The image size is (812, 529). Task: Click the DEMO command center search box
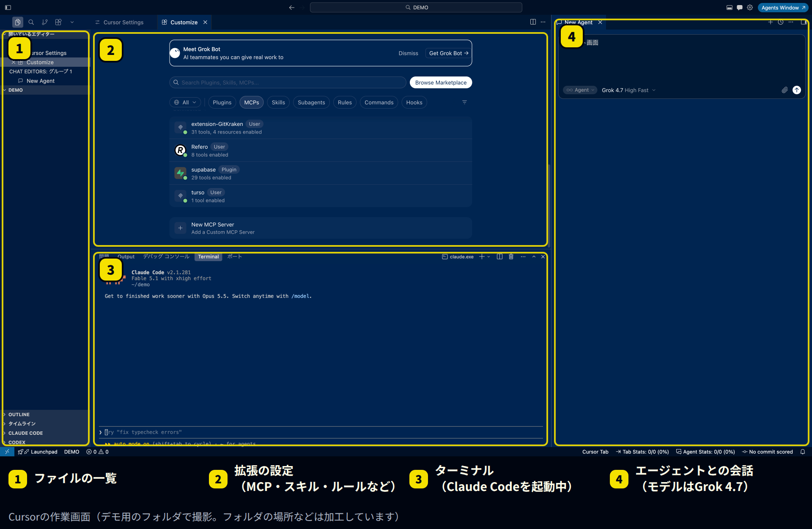pyautogui.click(x=416, y=7)
